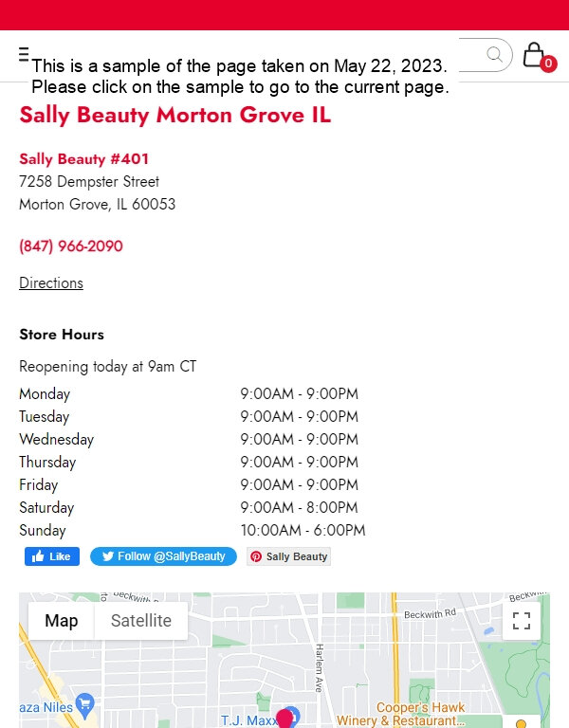Click the red store location pin on map

click(x=284, y=719)
